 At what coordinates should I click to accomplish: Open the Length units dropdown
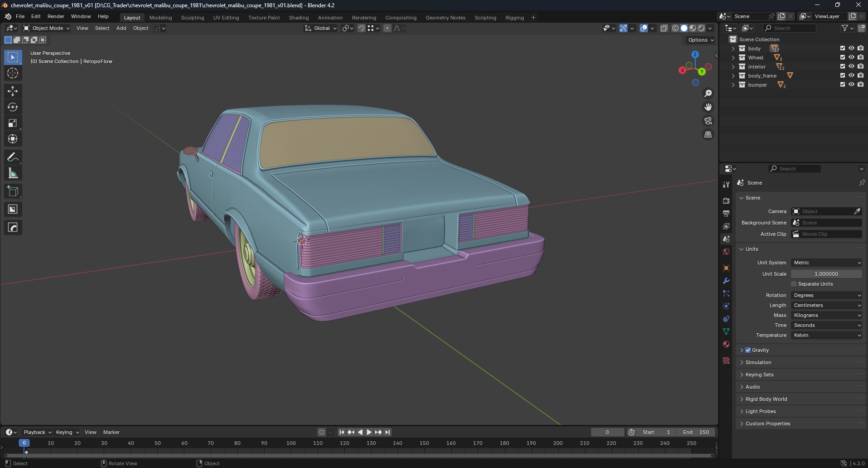click(x=827, y=305)
